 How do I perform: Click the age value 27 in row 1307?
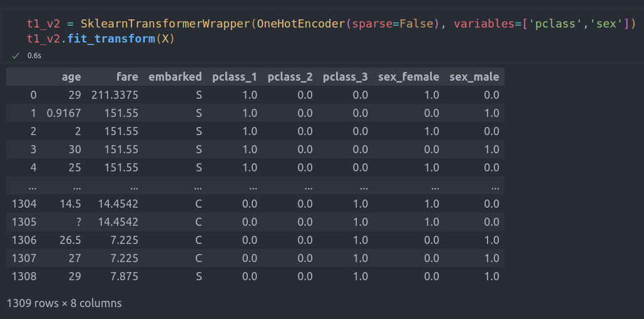click(x=75, y=258)
